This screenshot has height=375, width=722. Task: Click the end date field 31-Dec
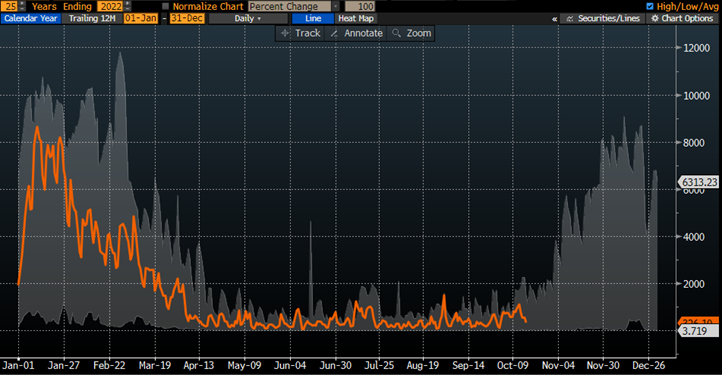tap(187, 18)
